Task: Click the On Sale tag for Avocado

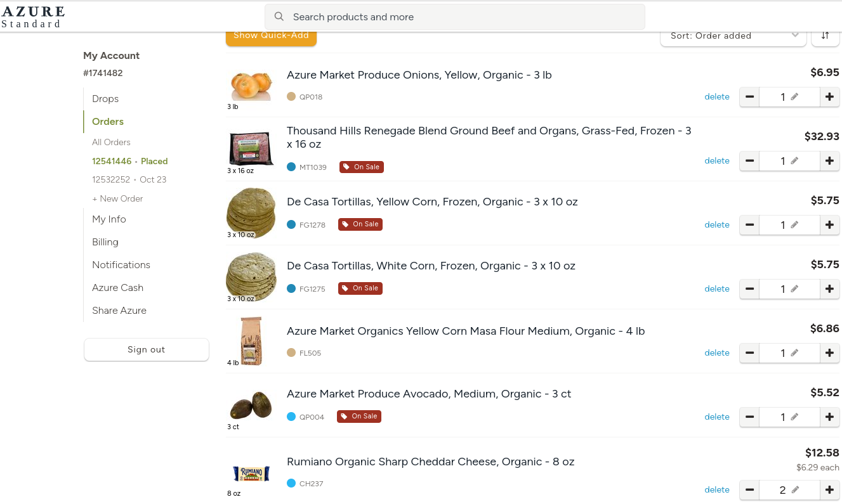Action: pyautogui.click(x=359, y=417)
